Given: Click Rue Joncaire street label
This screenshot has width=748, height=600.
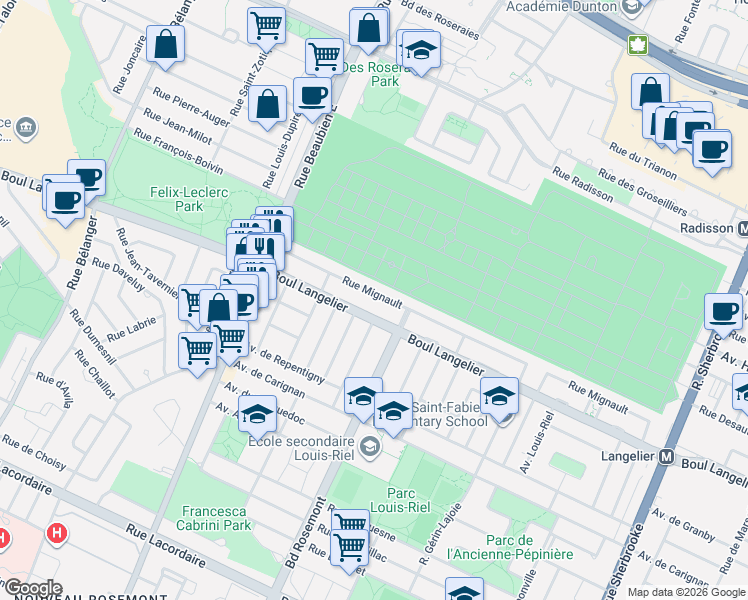Looking at the screenshot, I should pos(129,64).
